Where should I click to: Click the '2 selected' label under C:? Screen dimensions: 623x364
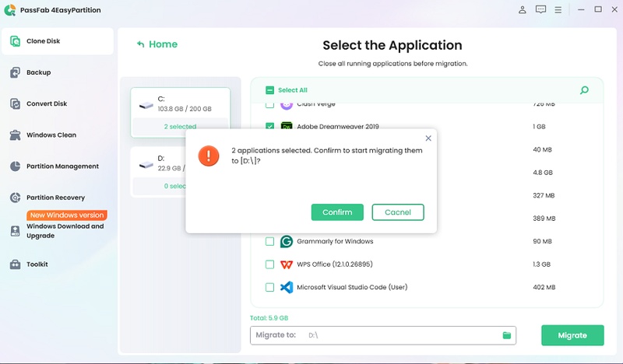coord(180,127)
